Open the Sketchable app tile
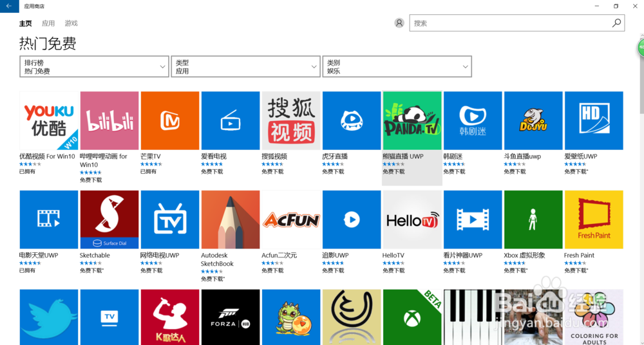 coord(109,219)
